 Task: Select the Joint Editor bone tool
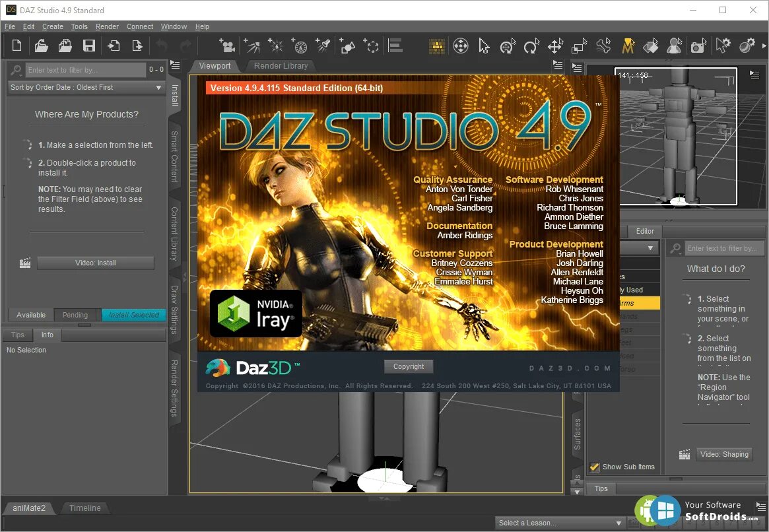604,46
